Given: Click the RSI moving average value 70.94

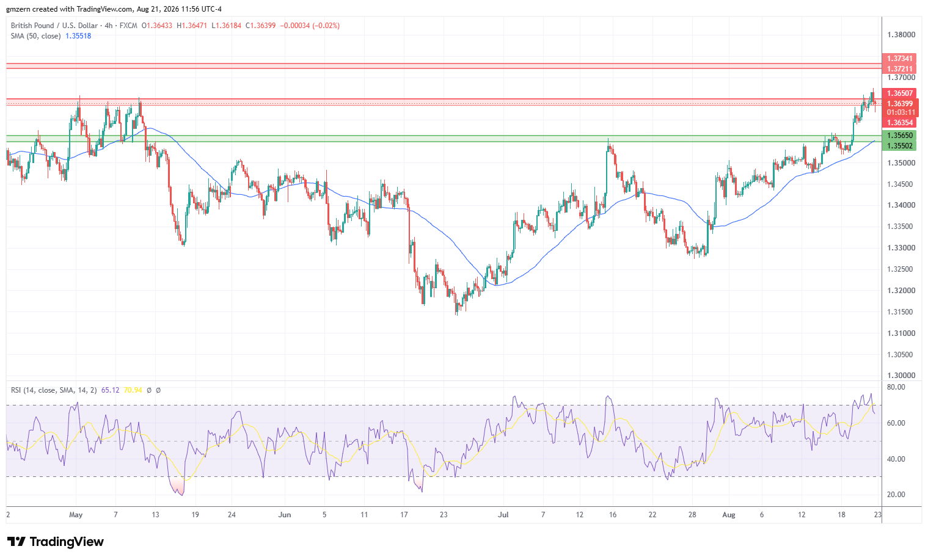Looking at the screenshot, I should 133,390.
